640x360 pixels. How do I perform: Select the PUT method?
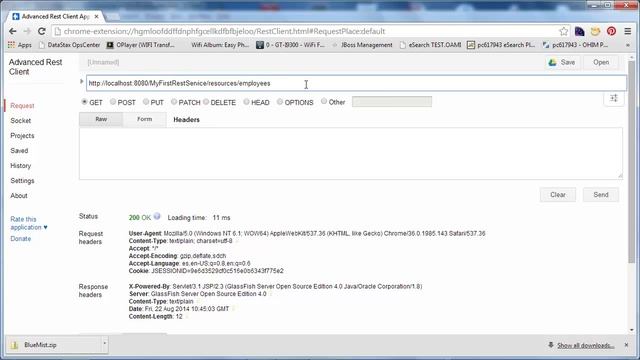[146, 102]
